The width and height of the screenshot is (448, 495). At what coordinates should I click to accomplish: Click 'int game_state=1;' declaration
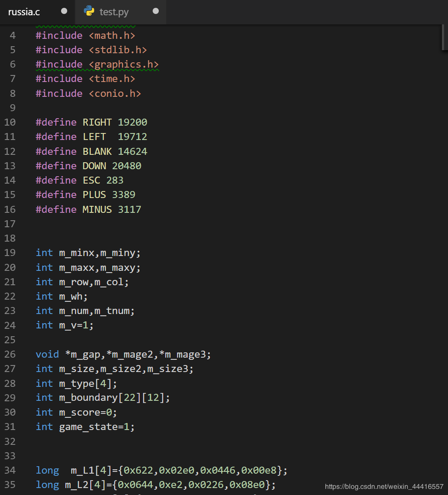click(85, 427)
